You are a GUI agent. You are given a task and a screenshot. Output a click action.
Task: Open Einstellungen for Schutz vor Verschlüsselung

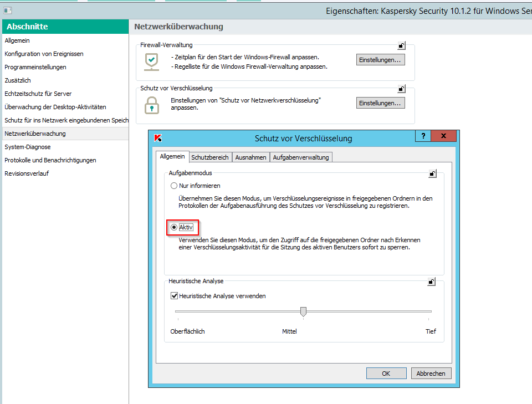coord(380,103)
